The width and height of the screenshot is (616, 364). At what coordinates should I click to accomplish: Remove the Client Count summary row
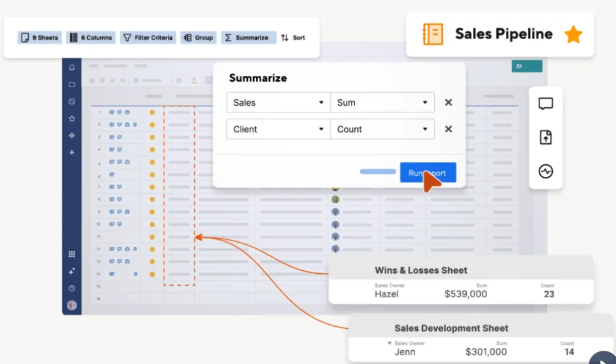448,129
